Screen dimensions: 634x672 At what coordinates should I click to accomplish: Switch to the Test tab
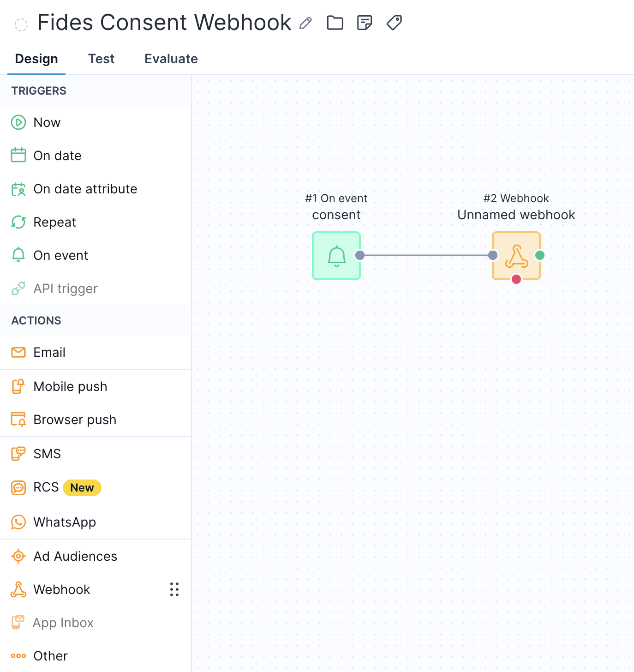(x=101, y=59)
